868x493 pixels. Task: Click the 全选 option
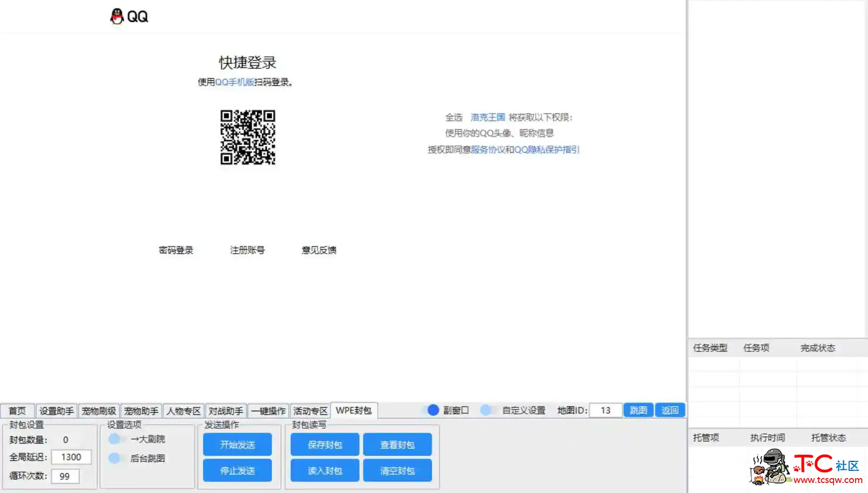click(x=454, y=117)
